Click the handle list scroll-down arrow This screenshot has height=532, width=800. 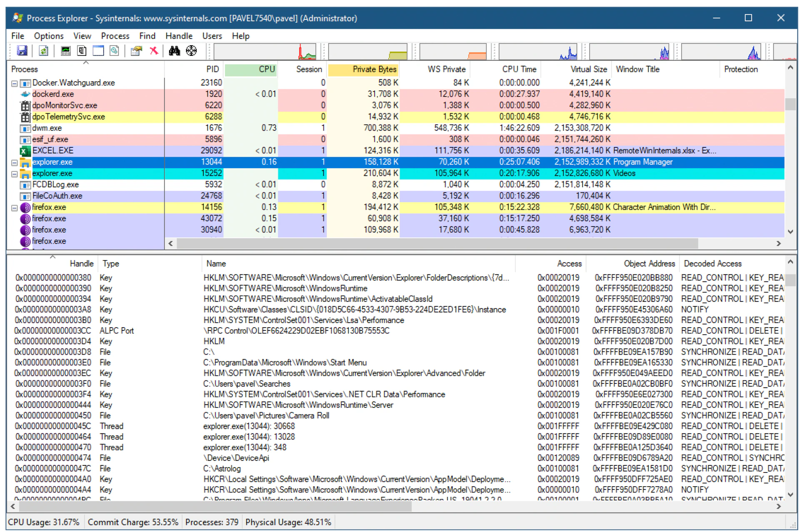click(790, 495)
